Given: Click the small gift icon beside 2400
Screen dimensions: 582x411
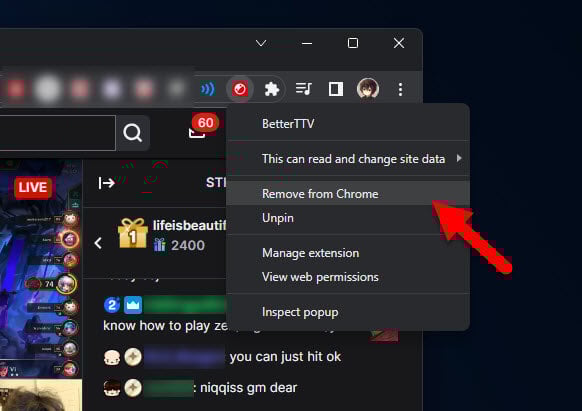Looking at the screenshot, I should tap(160, 245).
